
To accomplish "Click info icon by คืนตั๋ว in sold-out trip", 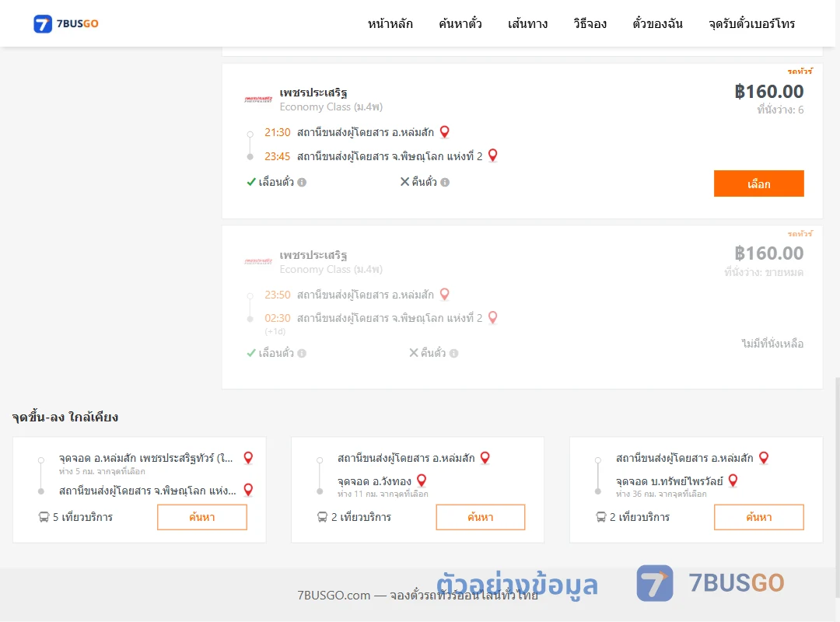I will (453, 353).
